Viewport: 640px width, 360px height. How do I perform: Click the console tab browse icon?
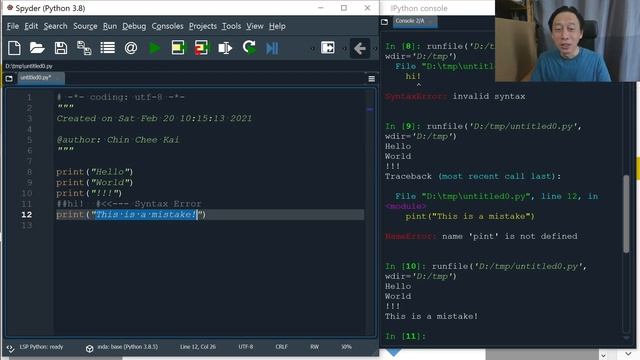coord(384,22)
